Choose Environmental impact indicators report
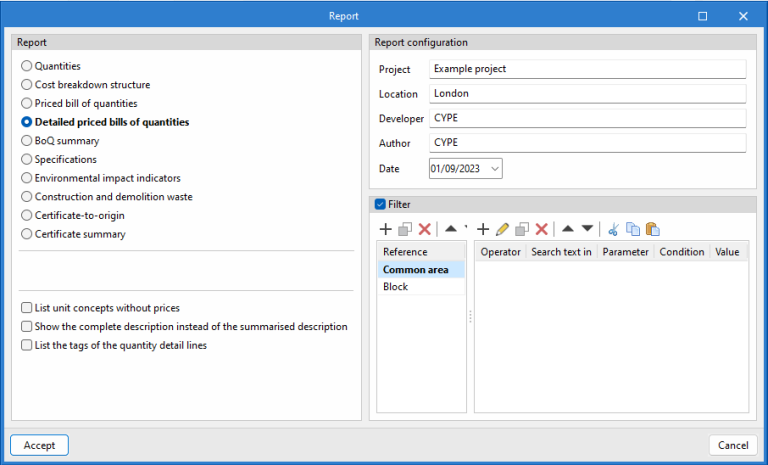Viewport: 768px width, 465px height. (x=101, y=178)
